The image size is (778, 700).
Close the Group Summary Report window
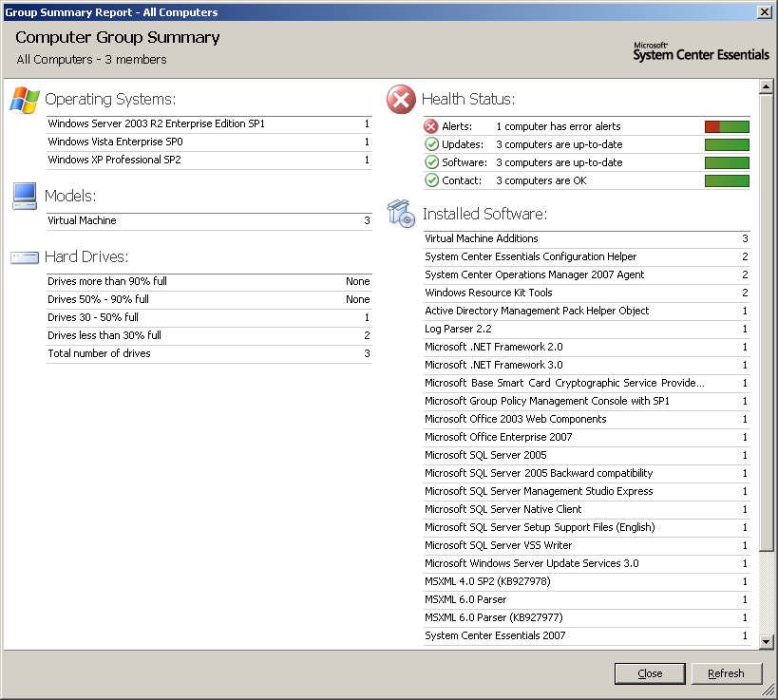click(x=765, y=12)
